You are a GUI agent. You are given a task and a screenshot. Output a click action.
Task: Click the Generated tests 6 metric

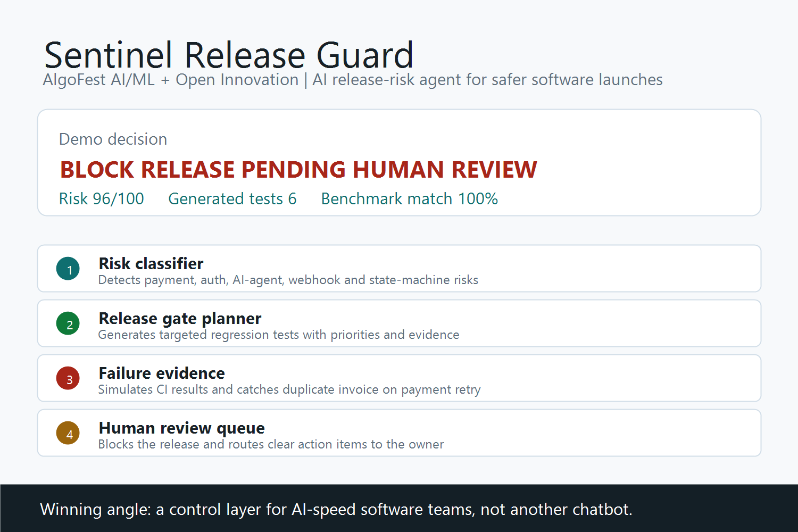tap(232, 198)
